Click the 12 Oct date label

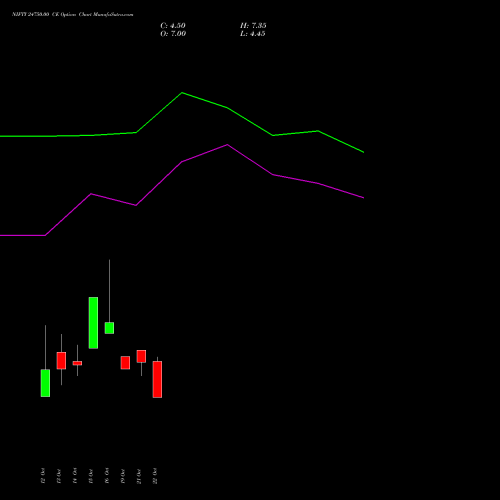[x=43, y=476]
